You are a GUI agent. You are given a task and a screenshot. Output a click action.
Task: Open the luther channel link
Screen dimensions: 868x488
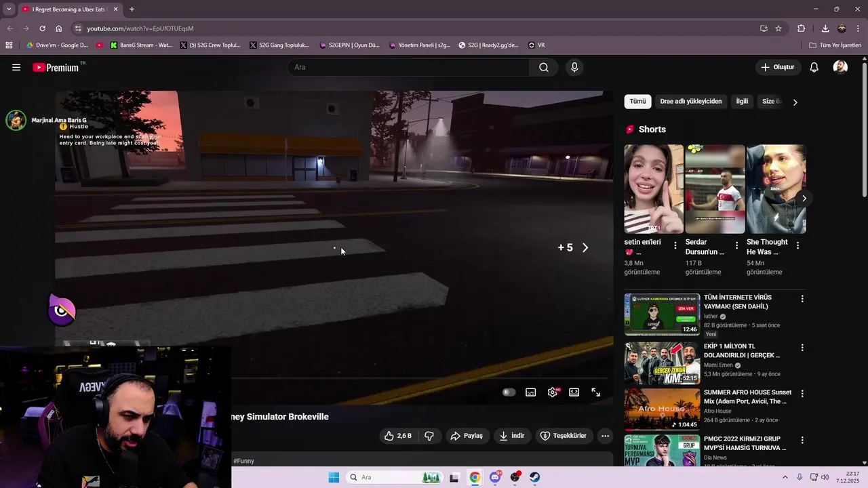pos(711,317)
